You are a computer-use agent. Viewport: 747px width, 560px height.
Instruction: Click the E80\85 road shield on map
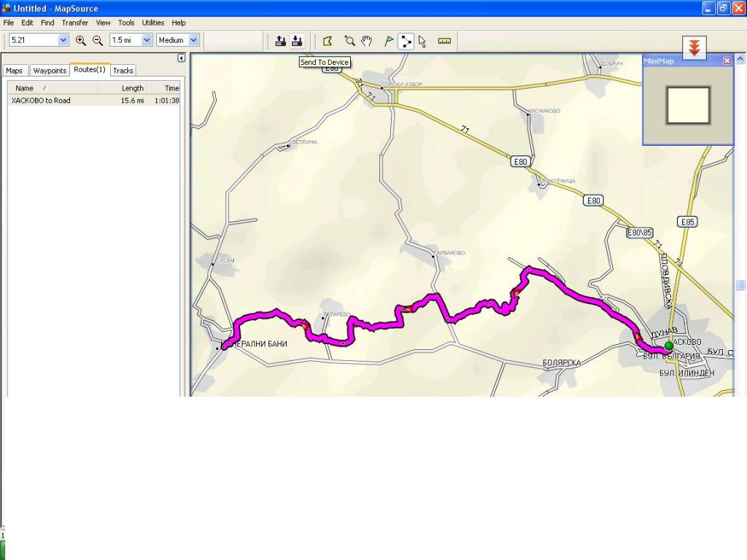[639, 233]
